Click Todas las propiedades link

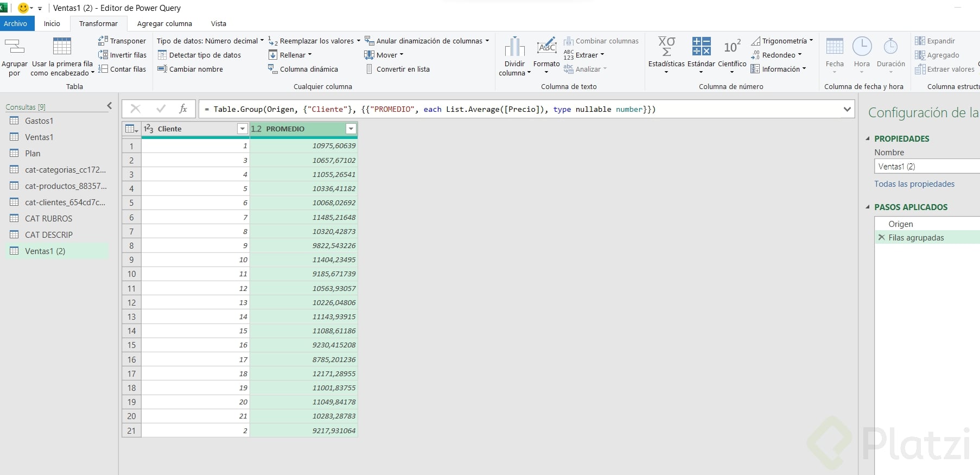[x=914, y=184]
